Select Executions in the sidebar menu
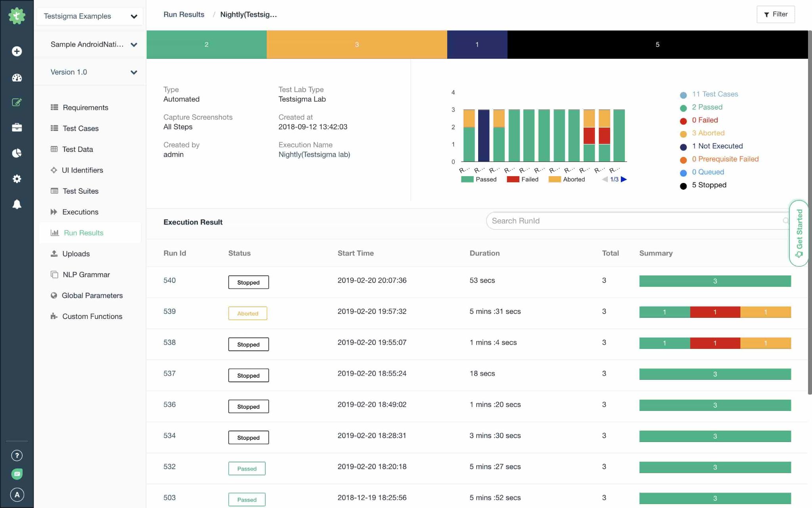 click(80, 212)
